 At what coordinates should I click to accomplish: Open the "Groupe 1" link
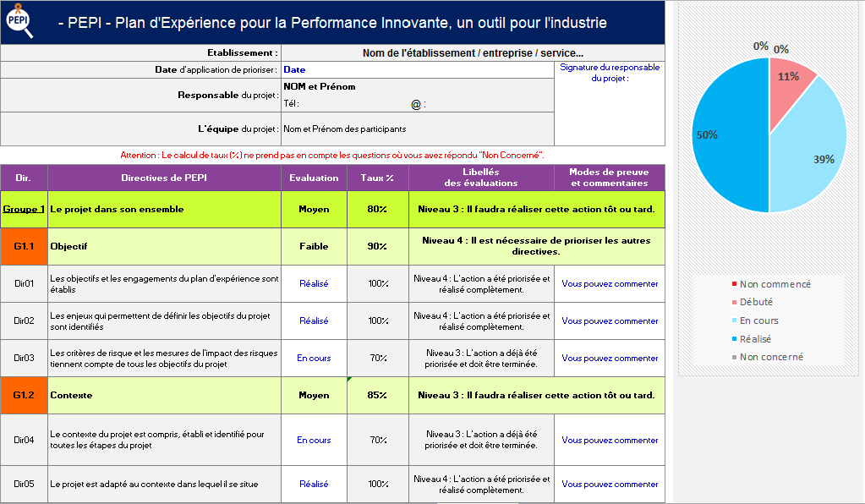coord(24,209)
